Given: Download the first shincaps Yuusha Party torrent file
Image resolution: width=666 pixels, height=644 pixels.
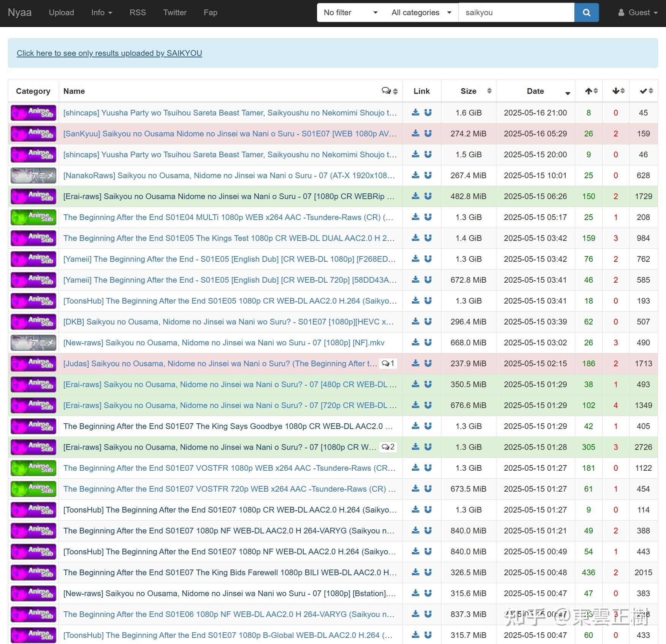Looking at the screenshot, I should pyautogui.click(x=415, y=112).
